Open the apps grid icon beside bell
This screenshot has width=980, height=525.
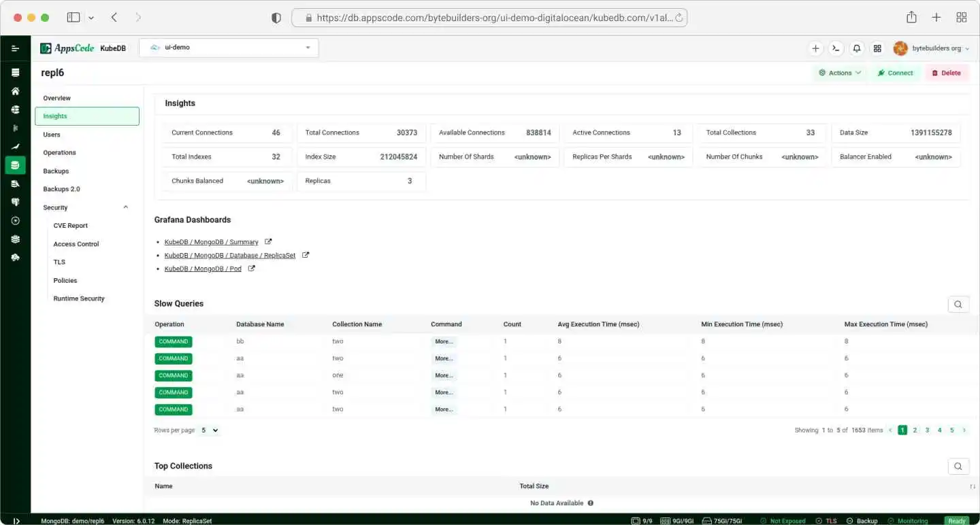pyautogui.click(x=877, y=48)
